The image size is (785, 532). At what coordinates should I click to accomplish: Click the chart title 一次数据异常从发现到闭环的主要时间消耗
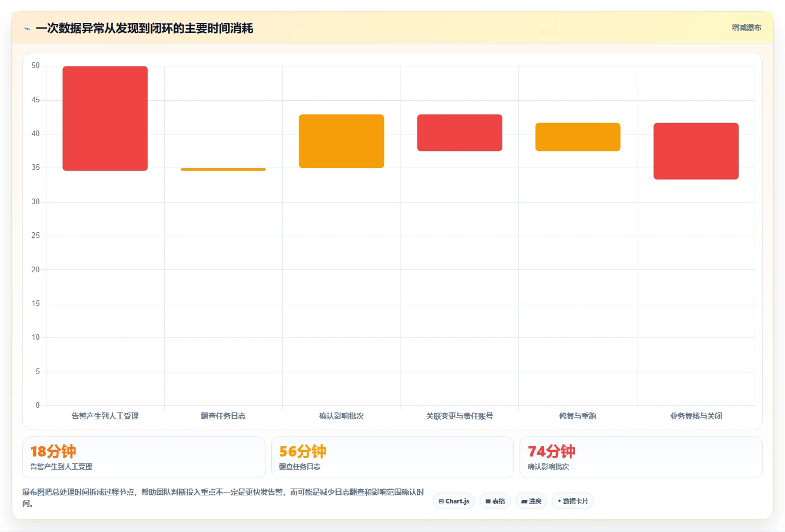144,29
